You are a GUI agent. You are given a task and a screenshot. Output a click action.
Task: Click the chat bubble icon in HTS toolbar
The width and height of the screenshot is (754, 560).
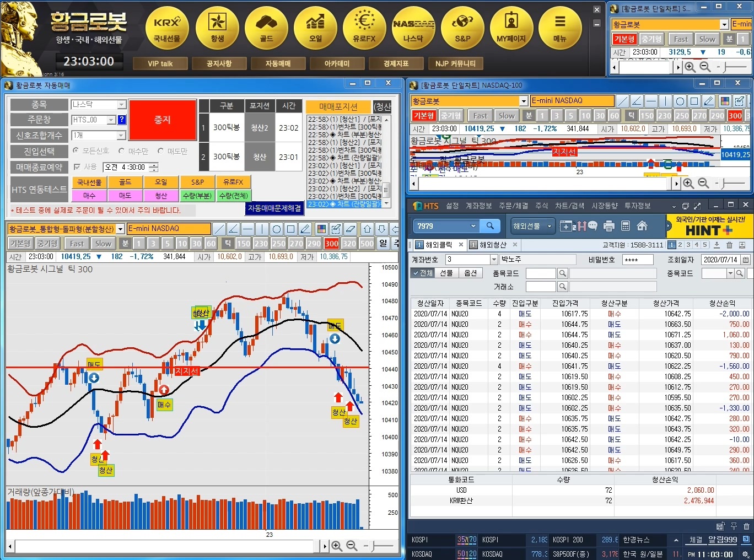coord(593,225)
